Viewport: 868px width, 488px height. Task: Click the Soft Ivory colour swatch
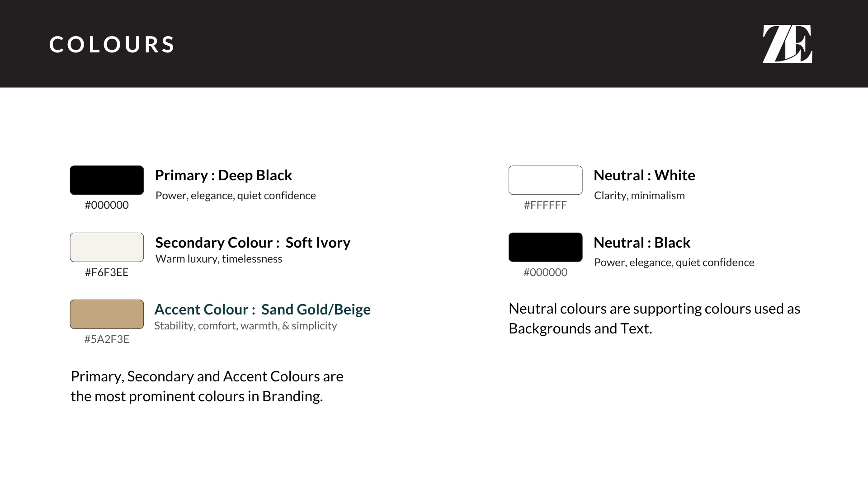pyautogui.click(x=107, y=247)
